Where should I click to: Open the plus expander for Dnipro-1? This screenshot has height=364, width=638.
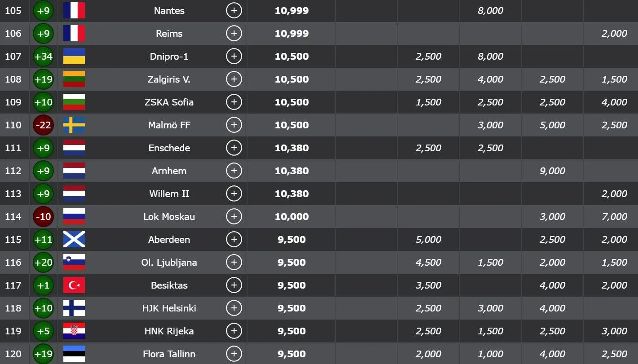pos(234,56)
